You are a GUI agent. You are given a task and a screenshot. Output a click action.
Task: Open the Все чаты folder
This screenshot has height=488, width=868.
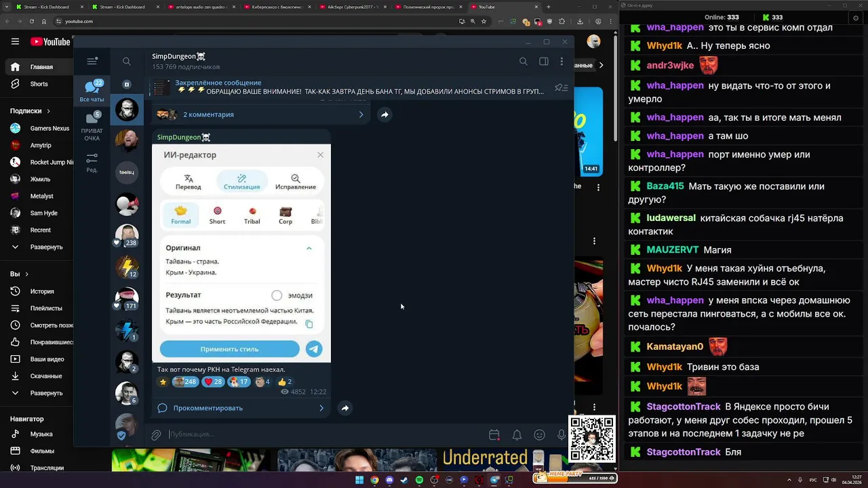92,91
